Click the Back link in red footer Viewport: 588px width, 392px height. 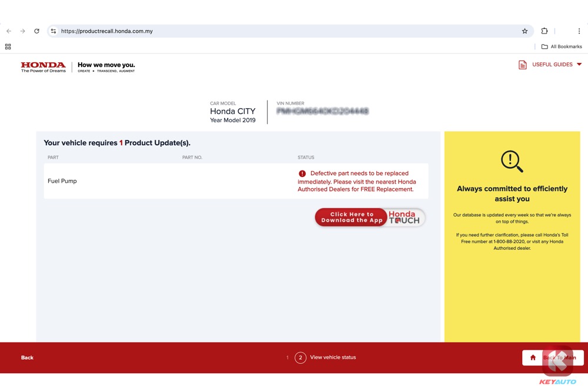pos(27,357)
